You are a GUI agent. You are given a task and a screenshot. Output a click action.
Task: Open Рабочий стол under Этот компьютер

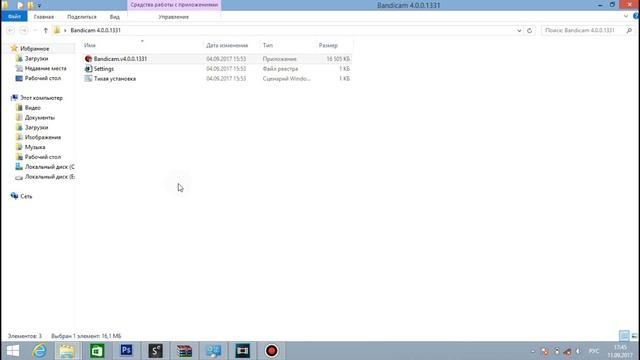(x=42, y=157)
